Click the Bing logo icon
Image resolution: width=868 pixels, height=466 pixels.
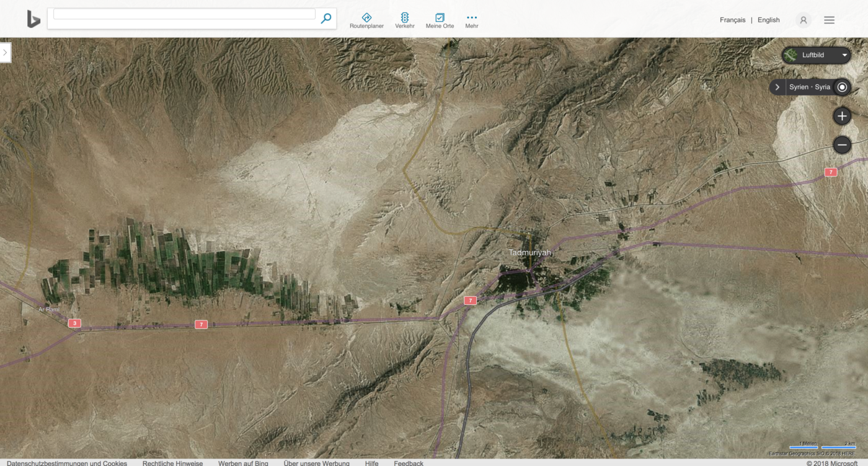point(33,19)
